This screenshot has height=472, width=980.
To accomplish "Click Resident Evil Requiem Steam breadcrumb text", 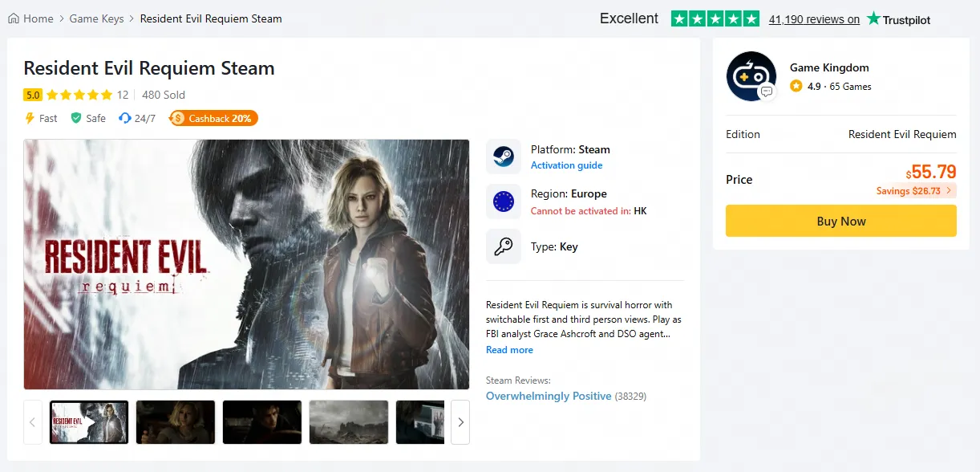I will click(x=211, y=18).
